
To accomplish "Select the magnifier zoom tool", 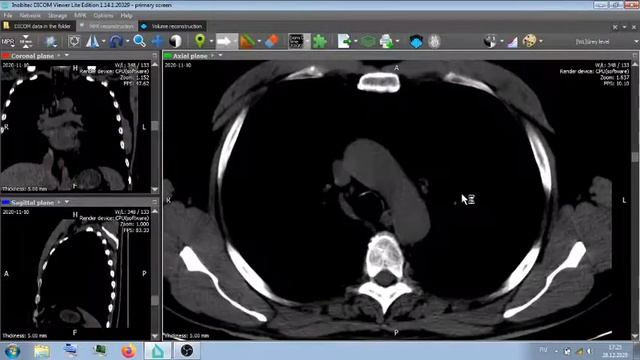I will (x=140, y=41).
